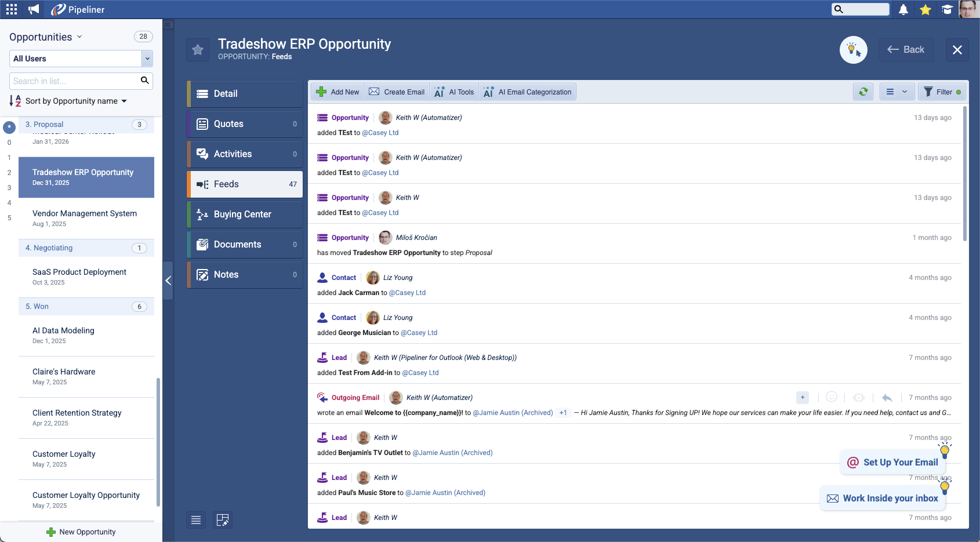This screenshot has width=980, height=542.
Task: Open the Activities tab
Action: (245, 154)
